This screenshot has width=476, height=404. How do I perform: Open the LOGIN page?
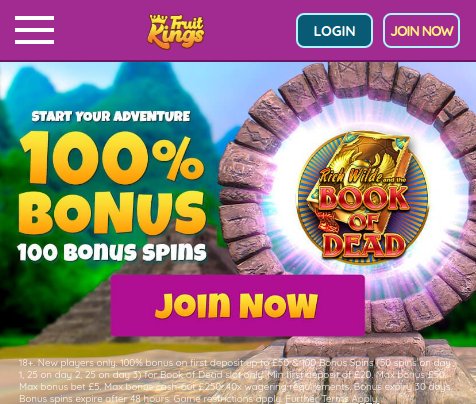click(334, 31)
